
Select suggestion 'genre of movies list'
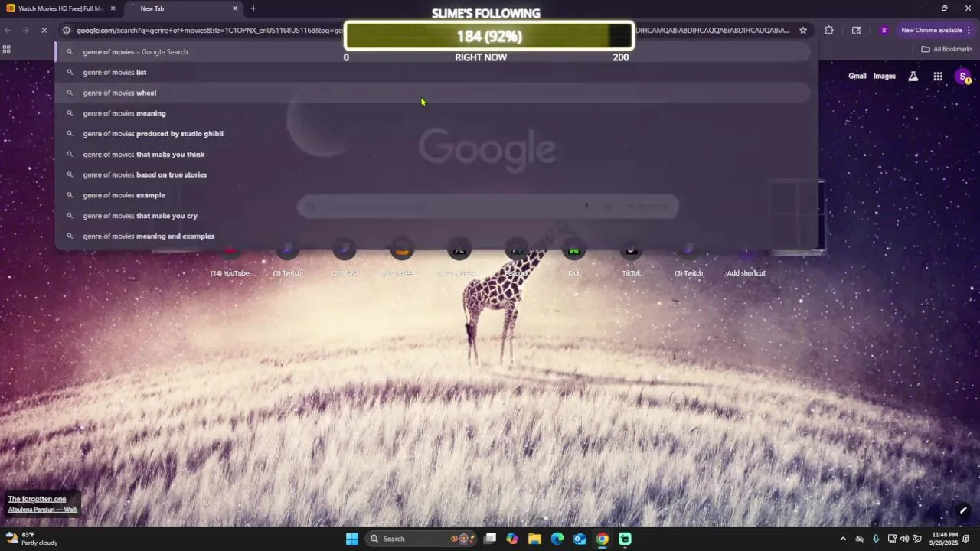point(433,72)
